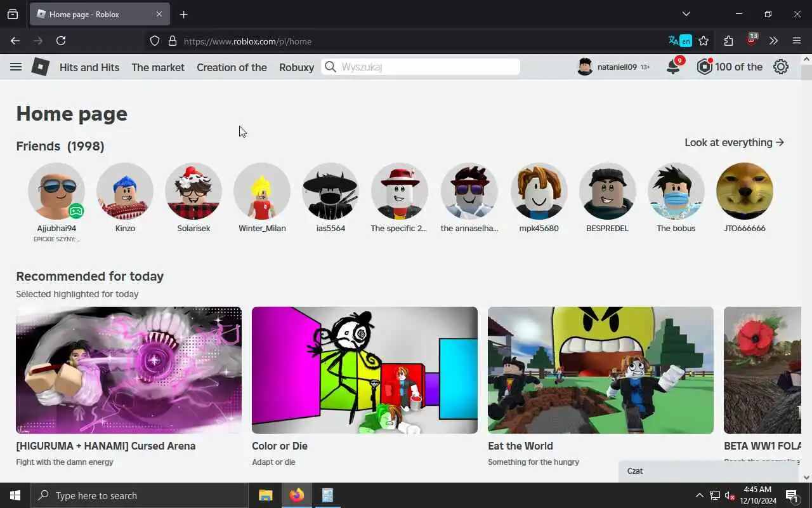Open friend Kinzo's avatar
Image resolution: width=812 pixels, height=508 pixels.
[125, 191]
